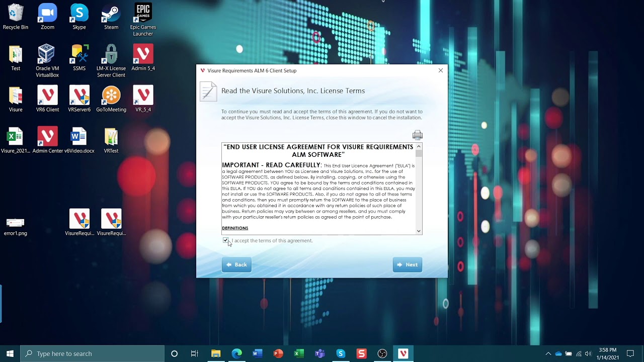Select the Skype desktop shortcut
This screenshot has width=644, height=362.
click(79, 17)
